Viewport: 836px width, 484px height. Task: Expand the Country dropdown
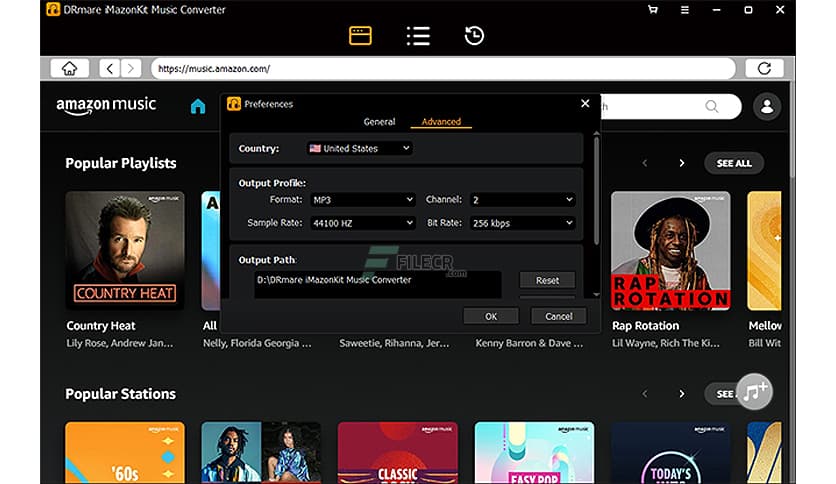360,148
